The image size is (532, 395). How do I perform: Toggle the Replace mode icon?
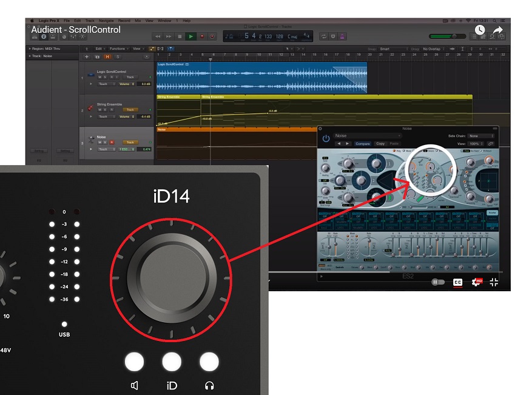333,36
